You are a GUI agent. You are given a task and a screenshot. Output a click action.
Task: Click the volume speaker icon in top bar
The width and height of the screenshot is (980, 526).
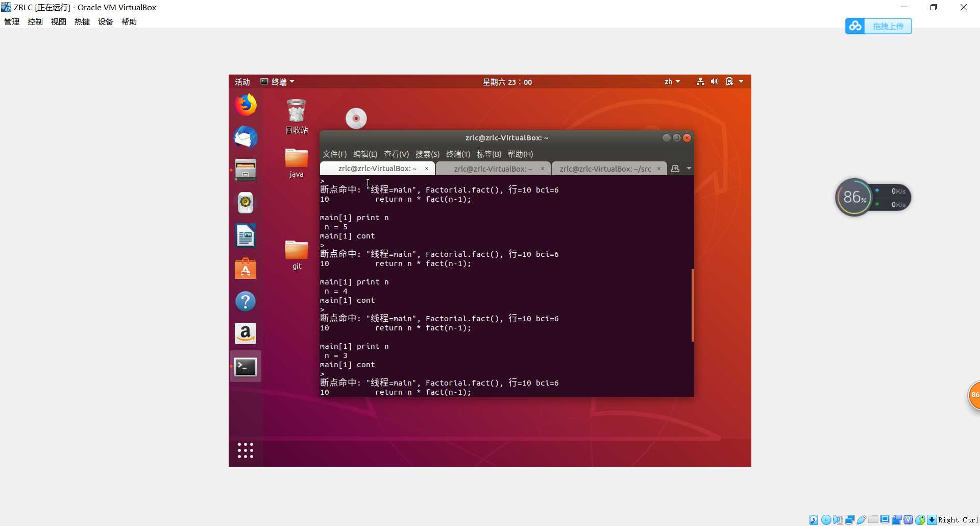(x=715, y=82)
